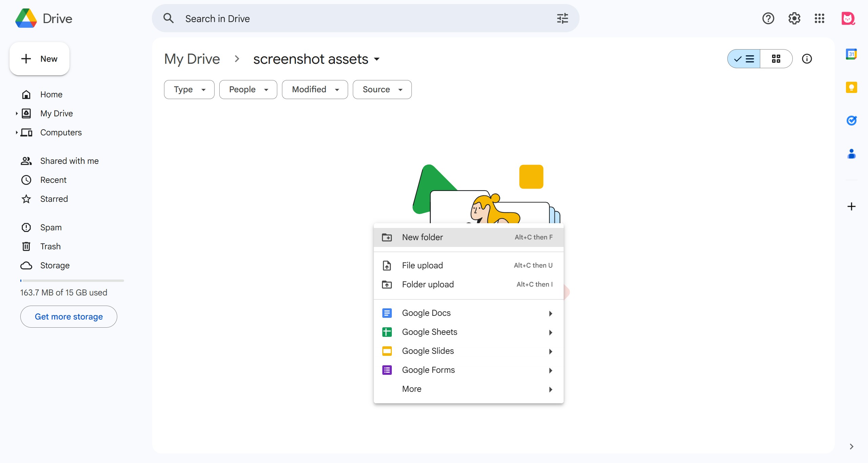The height and width of the screenshot is (463, 868).
Task: Click the 163.7 MB of 15 GB used text
Action: (x=64, y=292)
